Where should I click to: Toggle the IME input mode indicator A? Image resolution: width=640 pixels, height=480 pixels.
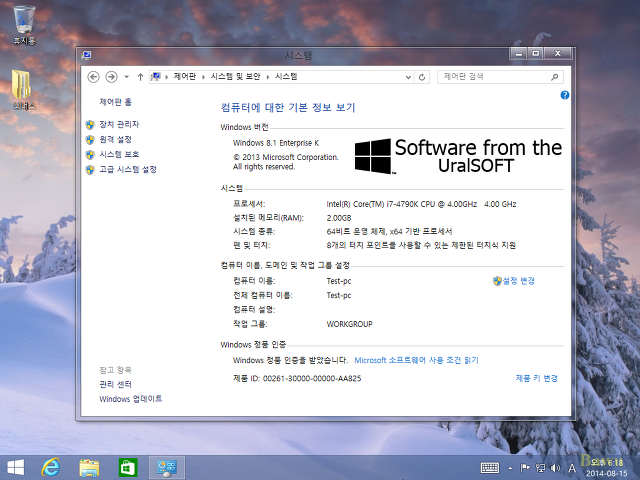click(x=572, y=468)
